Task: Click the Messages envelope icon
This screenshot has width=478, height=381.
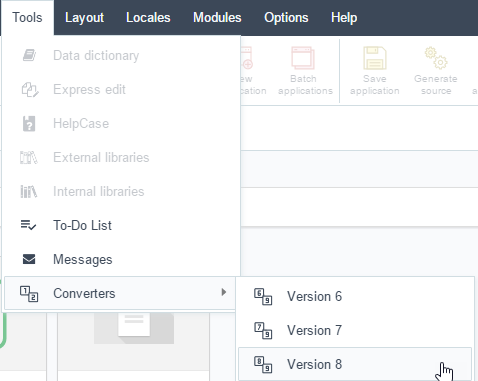Action: [x=29, y=259]
